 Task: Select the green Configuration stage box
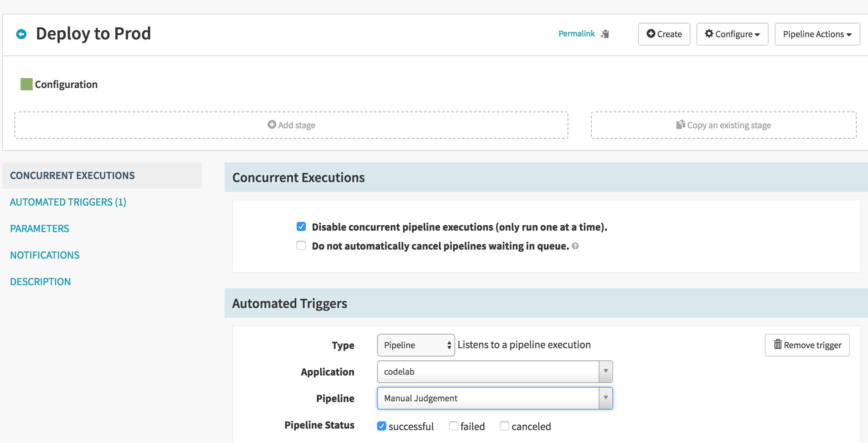pos(27,84)
